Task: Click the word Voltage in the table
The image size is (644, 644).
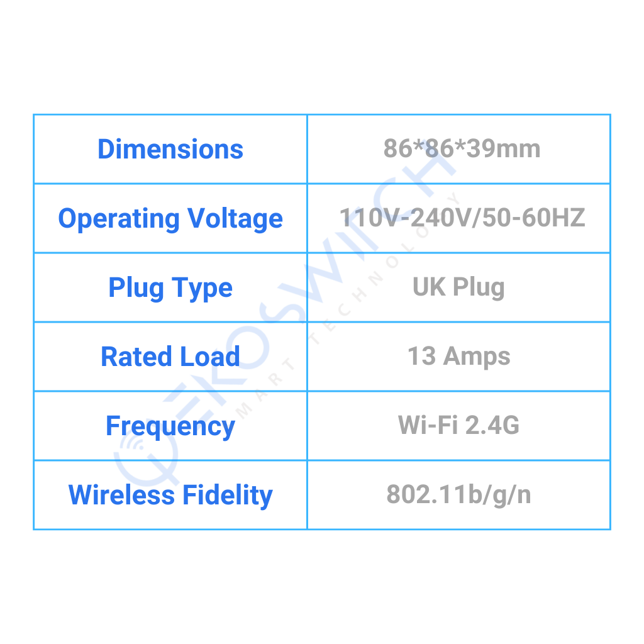Action: tap(235, 218)
